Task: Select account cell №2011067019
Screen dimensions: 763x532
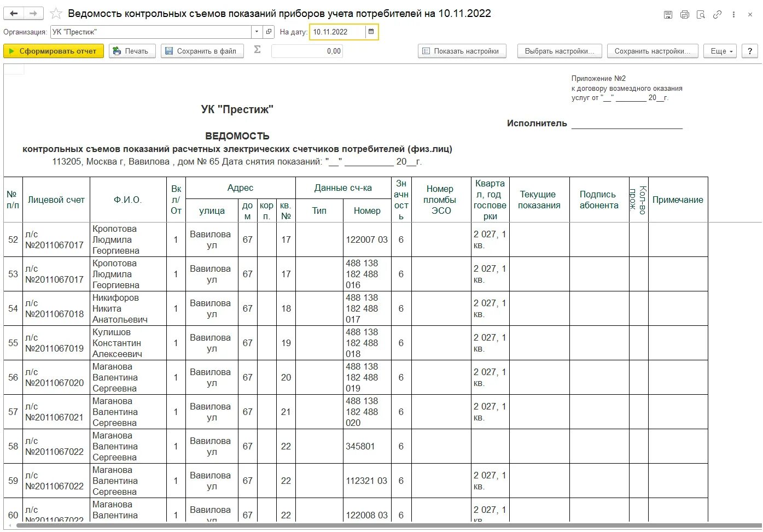Action: coord(56,343)
